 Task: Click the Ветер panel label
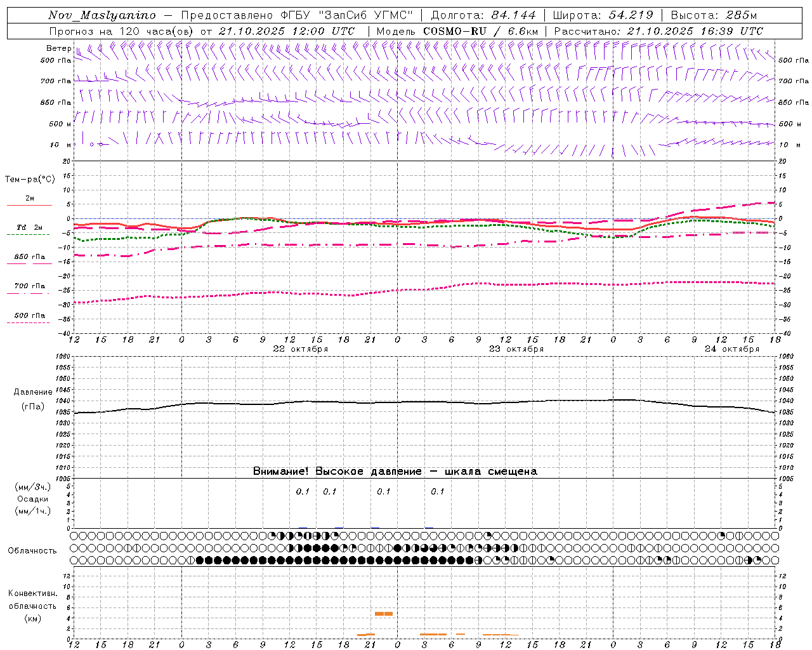58,48
